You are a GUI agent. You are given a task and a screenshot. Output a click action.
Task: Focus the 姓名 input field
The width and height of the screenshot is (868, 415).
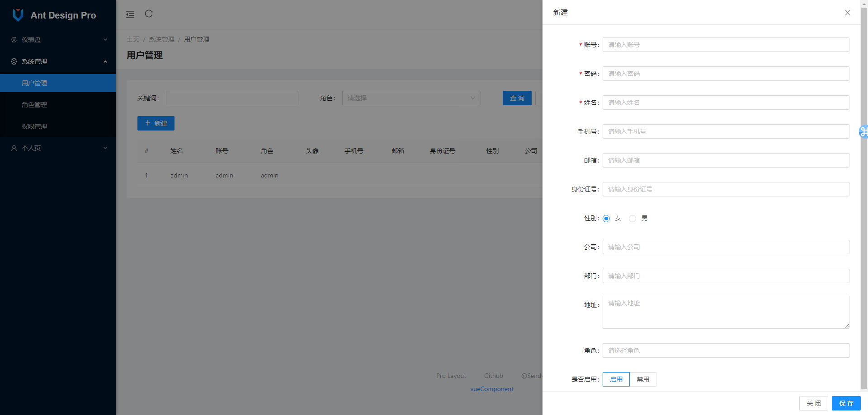tap(726, 103)
